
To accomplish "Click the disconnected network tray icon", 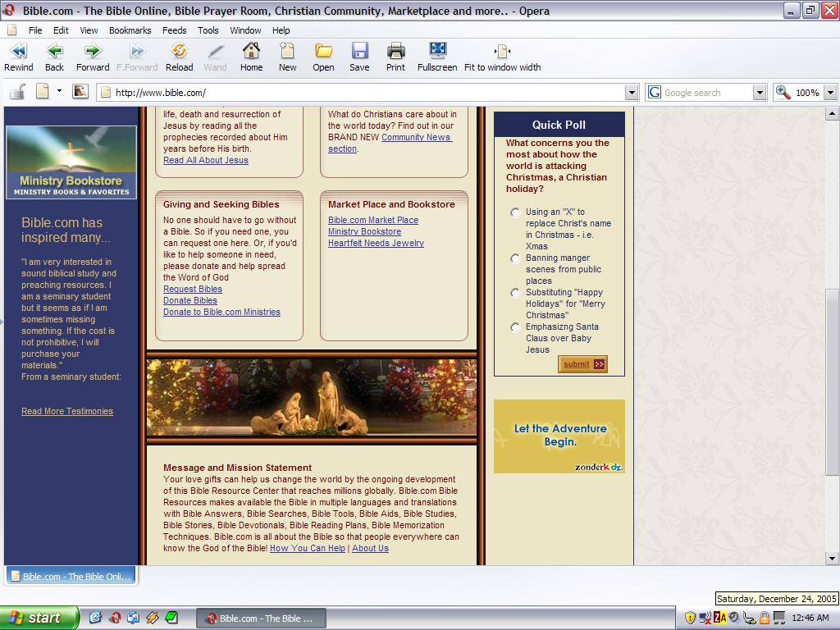I will point(705,618).
